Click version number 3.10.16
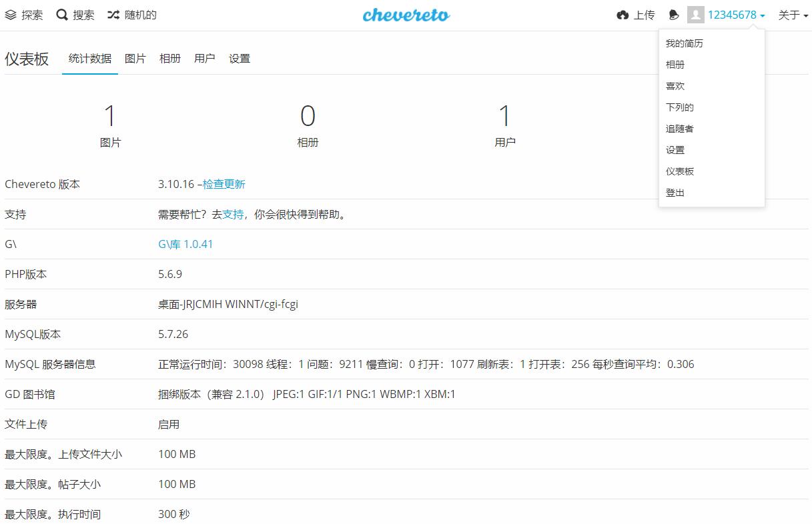Screen dimensions: 812x524 click(176, 184)
